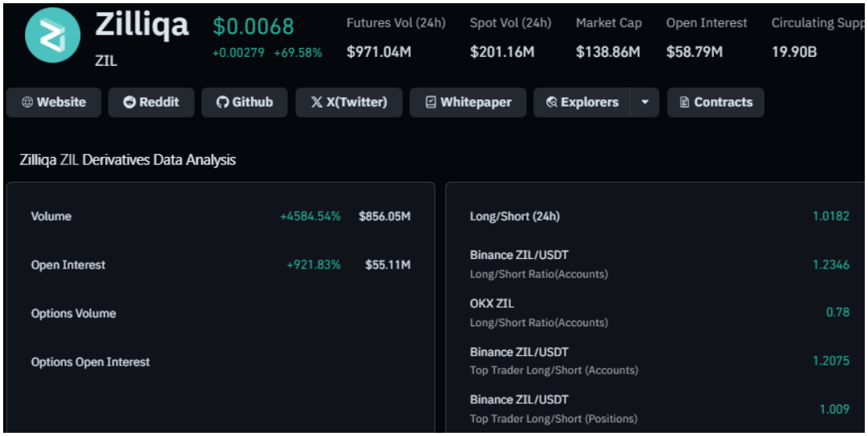
Task: Click the OKX ZIL Long/Short Ratio row
Action: coord(659,313)
